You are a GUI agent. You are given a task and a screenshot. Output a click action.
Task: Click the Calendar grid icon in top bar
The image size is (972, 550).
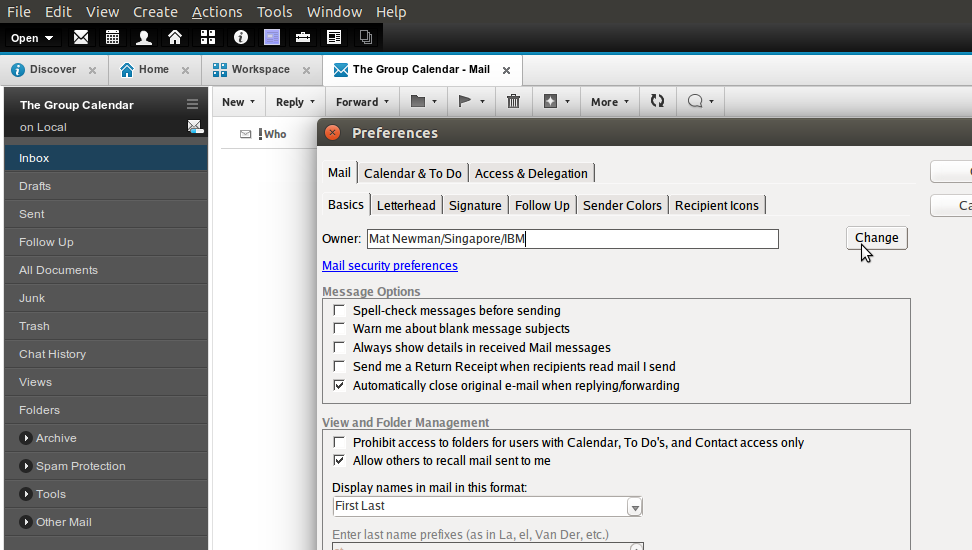click(x=112, y=38)
